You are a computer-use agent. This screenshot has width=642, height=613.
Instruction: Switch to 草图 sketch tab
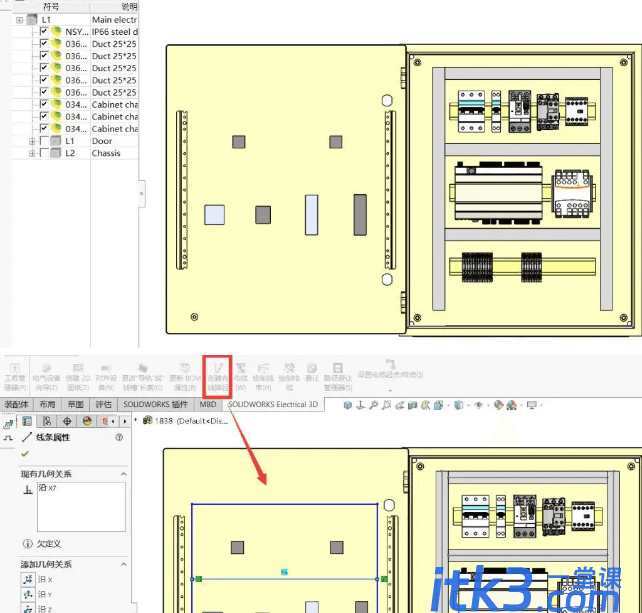click(75, 405)
